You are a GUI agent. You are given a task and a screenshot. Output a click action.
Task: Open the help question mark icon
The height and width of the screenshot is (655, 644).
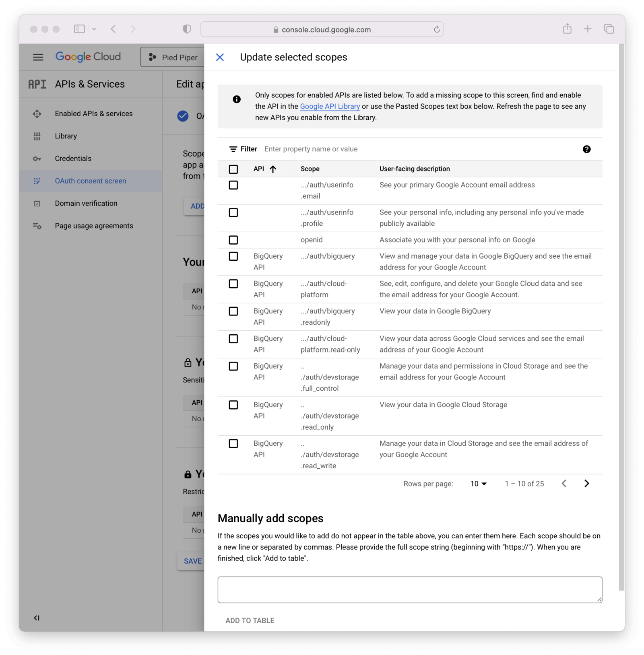click(587, 149)
